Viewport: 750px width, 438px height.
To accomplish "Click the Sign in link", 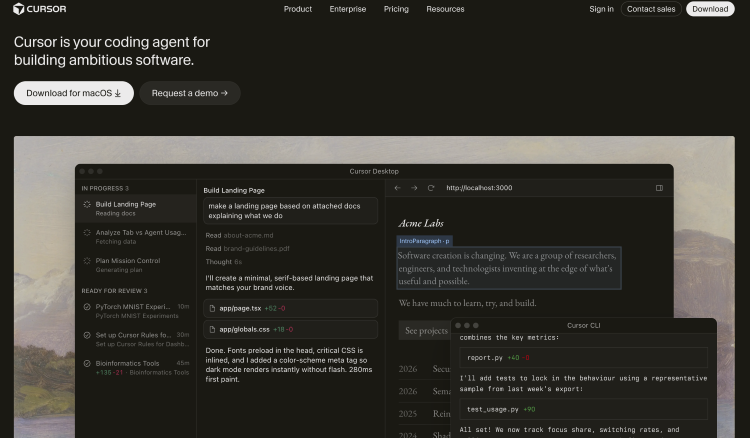I will coord(601,9).
